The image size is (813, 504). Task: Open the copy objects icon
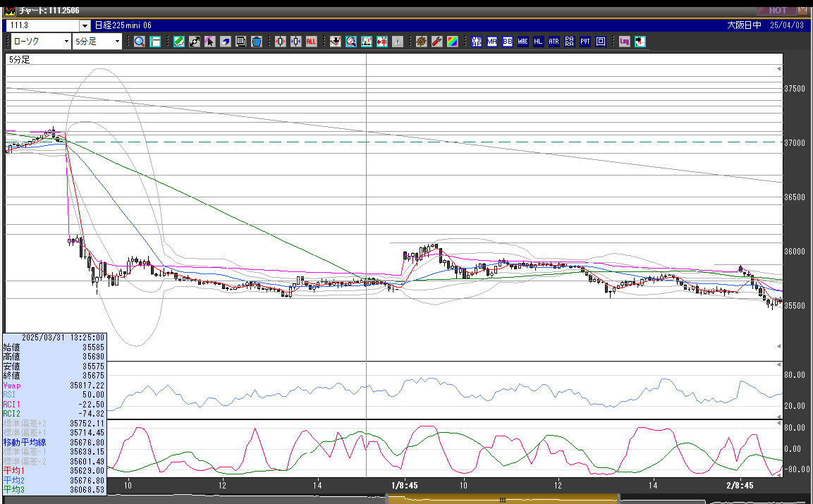(x=241, y=42)
